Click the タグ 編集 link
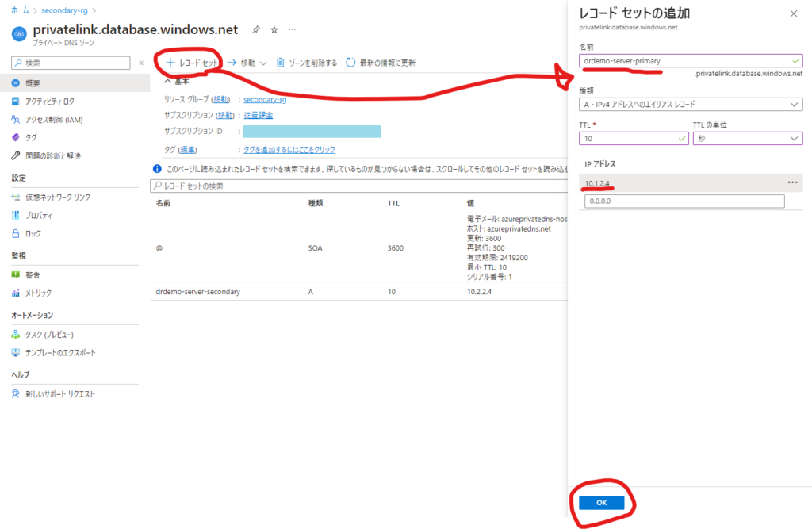This screenshot has width=812, height=529. coord(187,150)
